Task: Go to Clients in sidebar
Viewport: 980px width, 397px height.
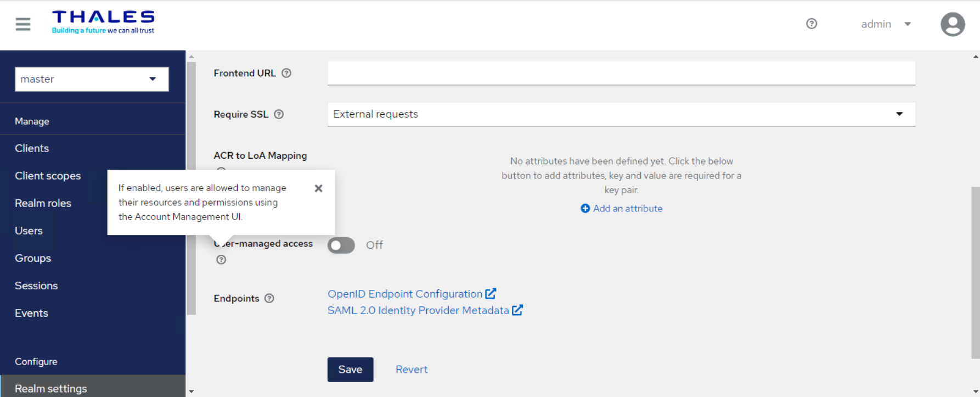Action: 32,148
